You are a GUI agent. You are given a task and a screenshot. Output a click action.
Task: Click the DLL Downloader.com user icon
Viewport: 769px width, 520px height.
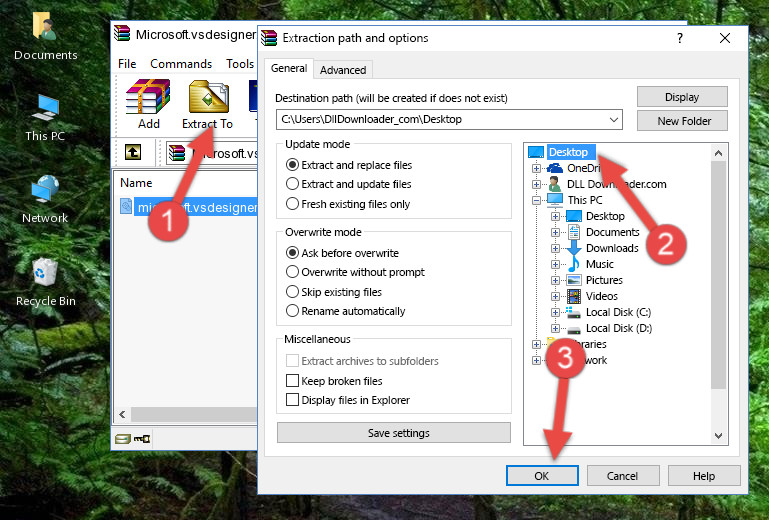[x=555, y=184]
